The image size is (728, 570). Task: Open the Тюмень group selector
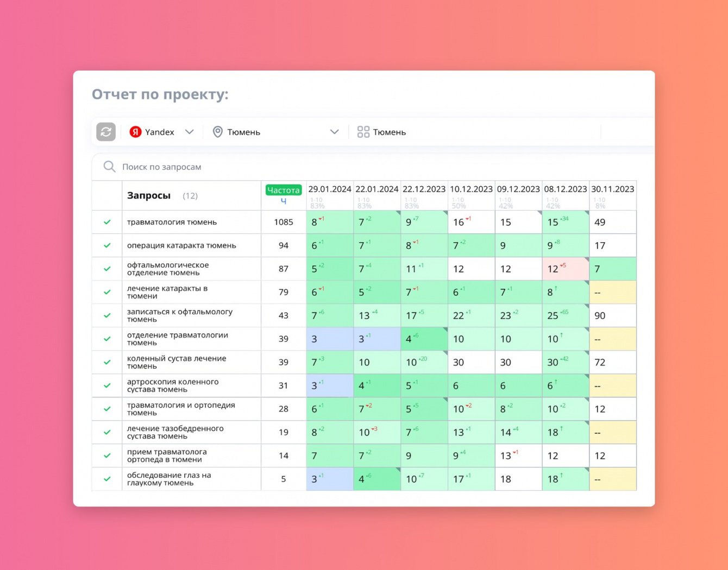381,132
